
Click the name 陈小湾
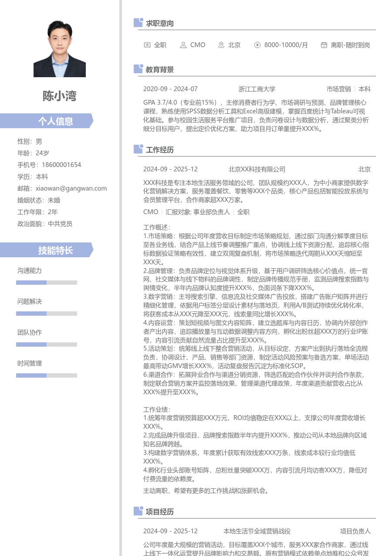[60, 96]
